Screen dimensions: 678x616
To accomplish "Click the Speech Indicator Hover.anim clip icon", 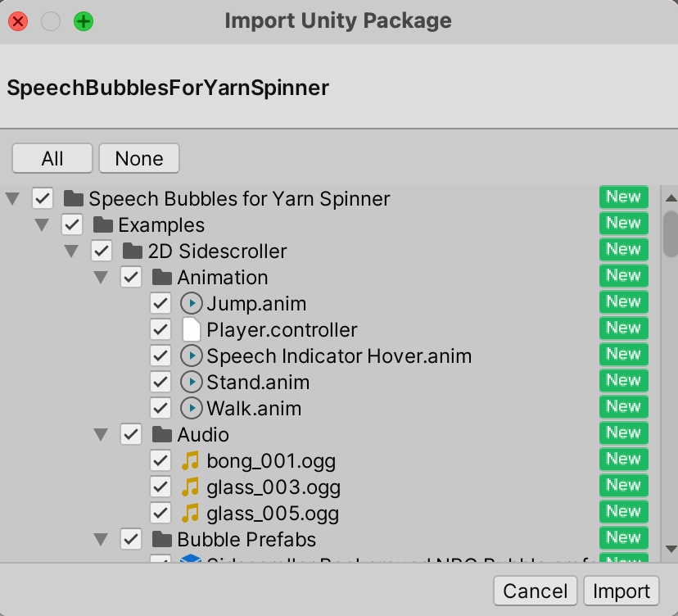I will pyautogui.click(x=191, y=356).
